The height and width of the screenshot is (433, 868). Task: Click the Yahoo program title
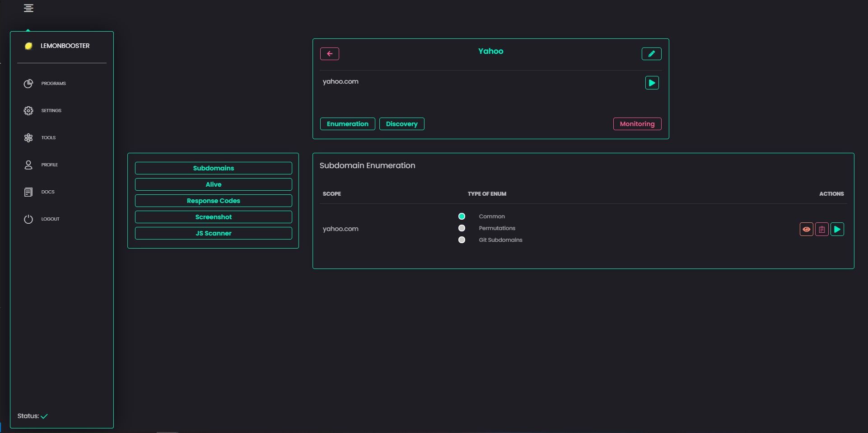pos(491,51)
